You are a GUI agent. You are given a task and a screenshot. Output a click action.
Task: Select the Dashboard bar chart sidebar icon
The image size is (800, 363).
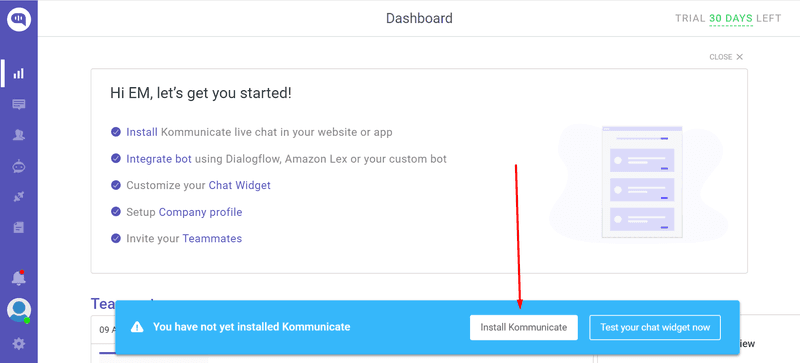[19, 74]
